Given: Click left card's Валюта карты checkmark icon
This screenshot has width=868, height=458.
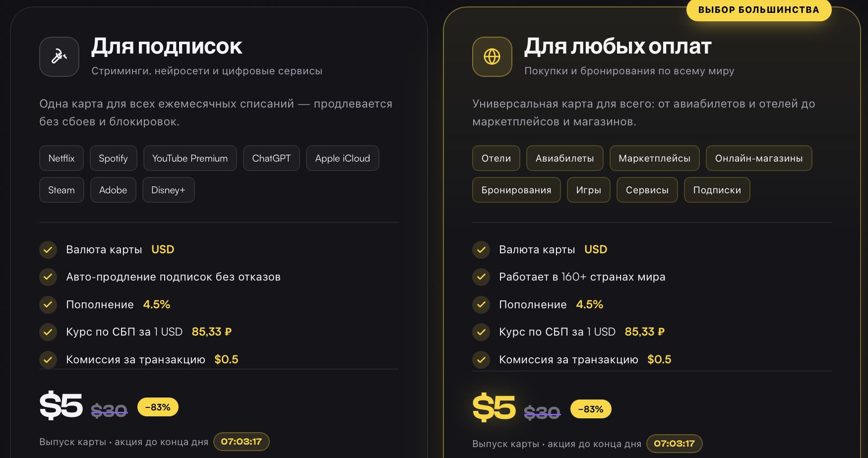Looking at the screenshot, I should [x=48, y=249].
